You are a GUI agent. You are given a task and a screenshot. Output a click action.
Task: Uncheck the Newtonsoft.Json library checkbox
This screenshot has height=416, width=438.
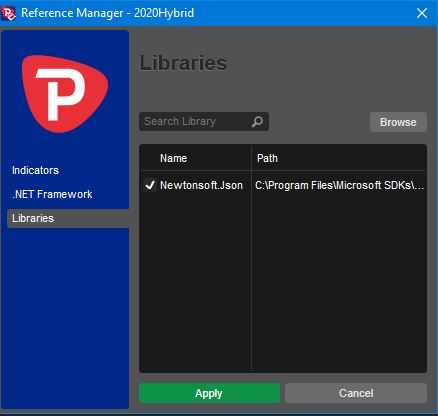pos(150,185)
